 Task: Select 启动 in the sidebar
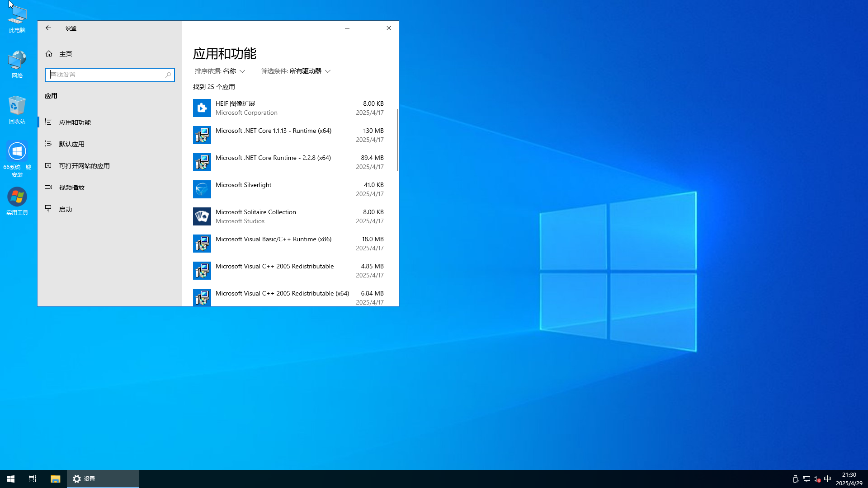pyautogui.click(x=110, y=209)
